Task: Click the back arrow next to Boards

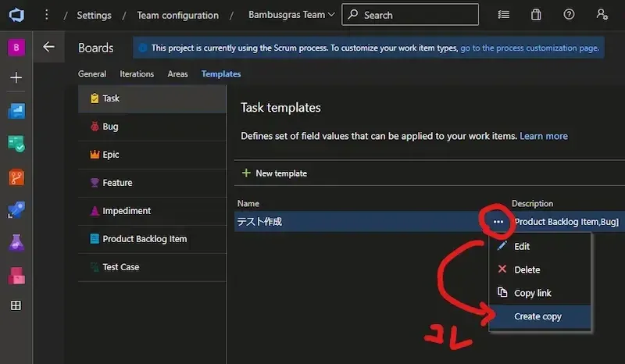Action: click(x=48, y=47)
